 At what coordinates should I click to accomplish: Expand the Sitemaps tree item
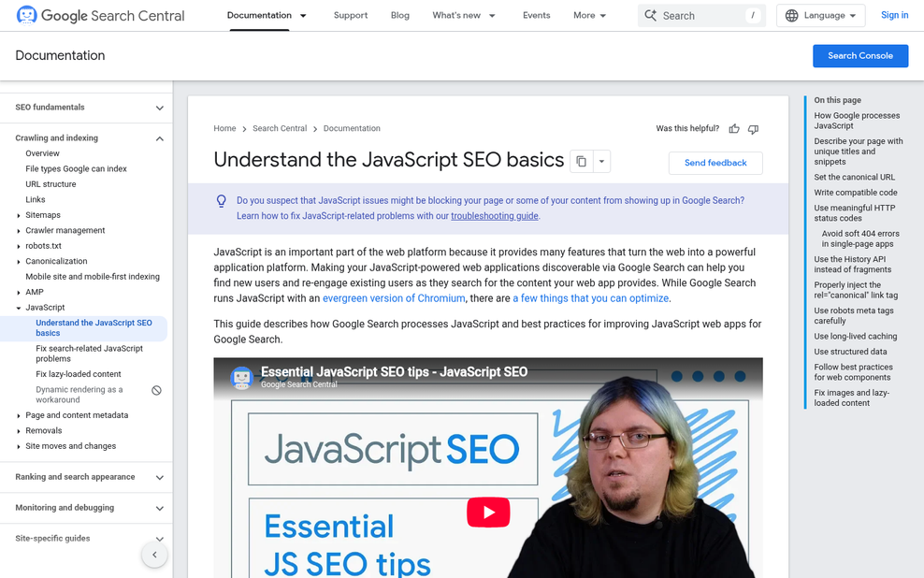tap(19, 215)
